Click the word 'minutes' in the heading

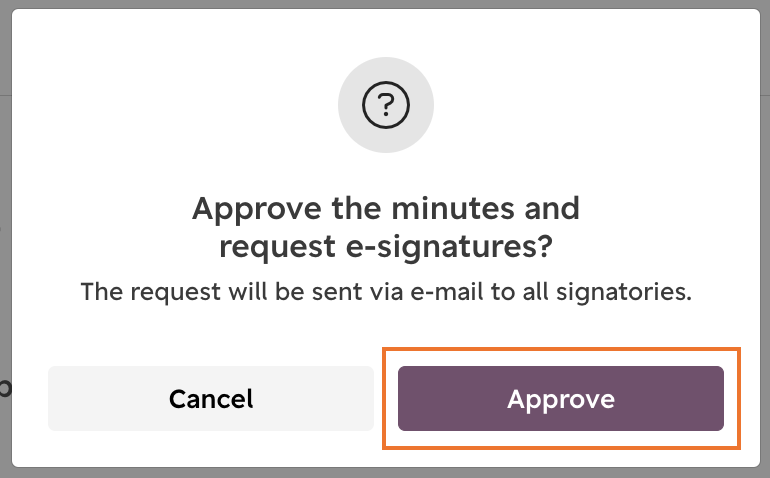[x=453, y=208]
